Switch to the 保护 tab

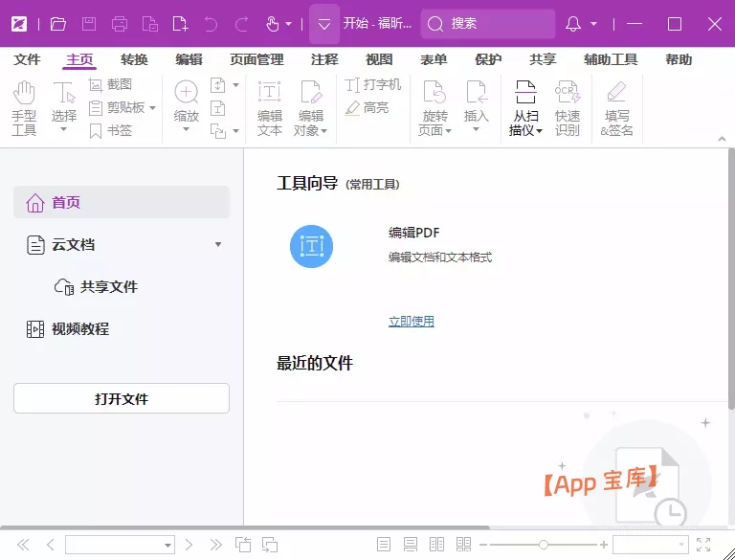click(488, 59)
